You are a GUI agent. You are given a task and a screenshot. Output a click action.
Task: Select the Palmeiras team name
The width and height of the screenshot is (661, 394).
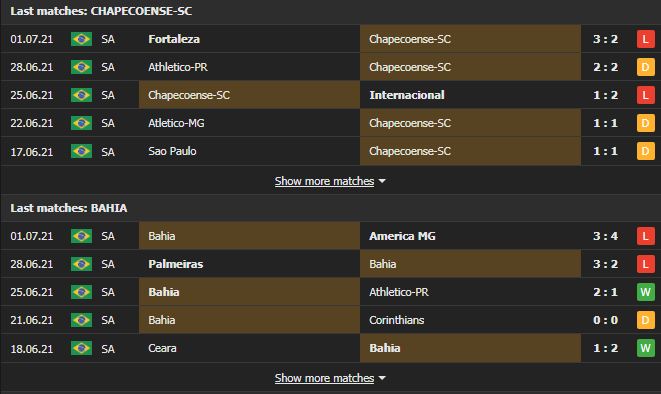tap(175, 264)
